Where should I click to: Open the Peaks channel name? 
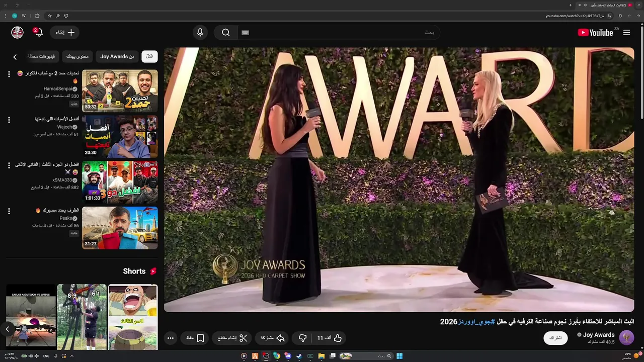pos(66,218)
